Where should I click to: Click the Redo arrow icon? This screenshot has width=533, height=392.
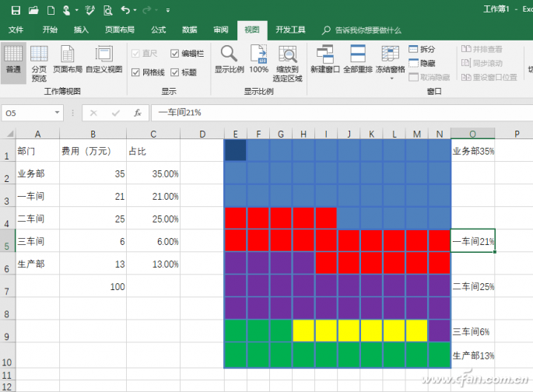pyautogui.click(x=147, y=10)
